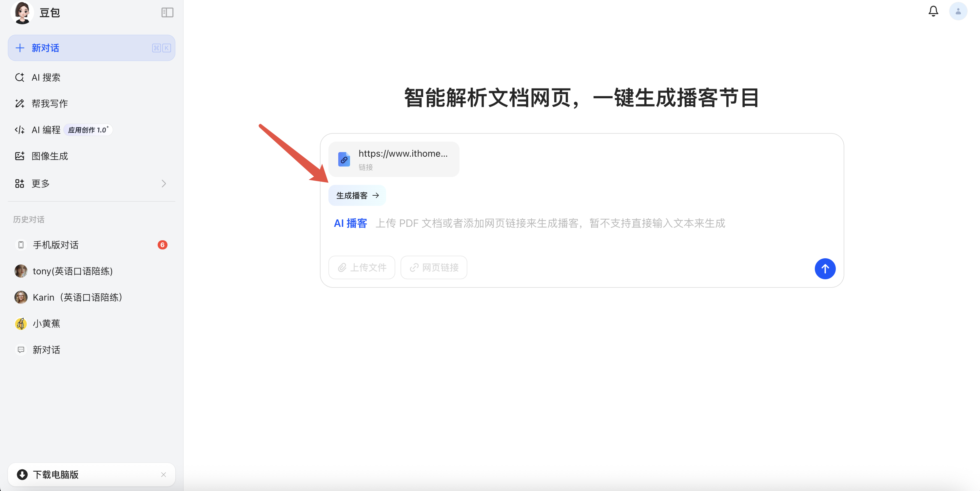Open 小黄蕉 conversation
This screenshot has width=980, height=491.
click(x=91, y=324)
